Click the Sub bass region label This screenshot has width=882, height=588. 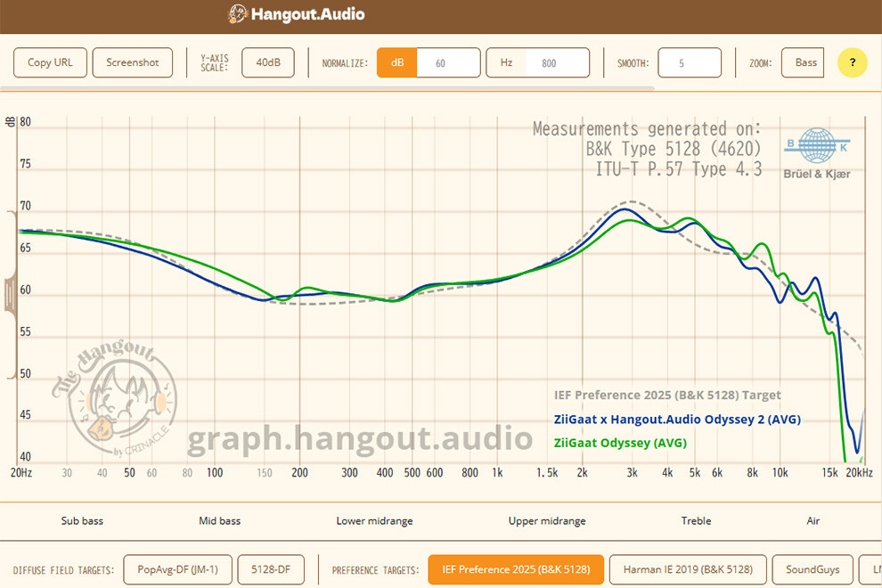[x=82, y=521]
